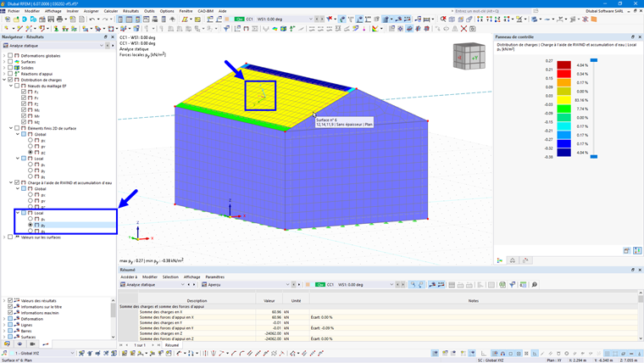This screenshot has width=644, height=363.
Task: Click the yellow 83.16 % legend color
Action: pyautogui.click(x=563, y=100)
